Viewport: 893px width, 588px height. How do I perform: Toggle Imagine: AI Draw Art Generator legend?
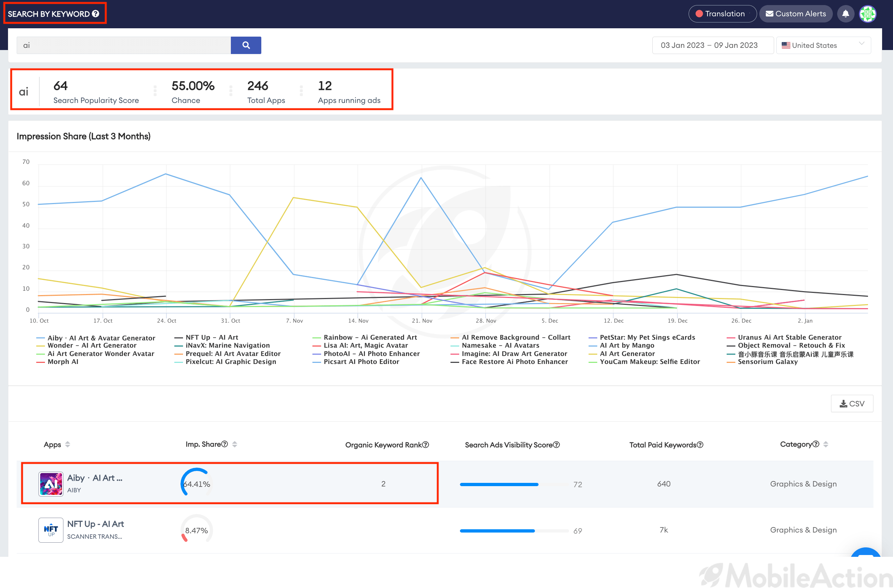(509, 353)
